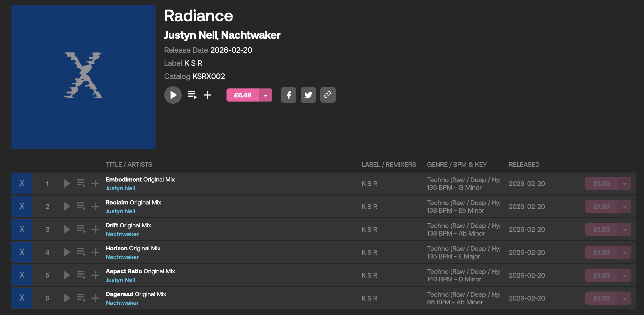This screenshot has height=315, width=644.
Task: Add the Reclaim track to the queue
Action: pyautogui.click(x=81, y=206)
